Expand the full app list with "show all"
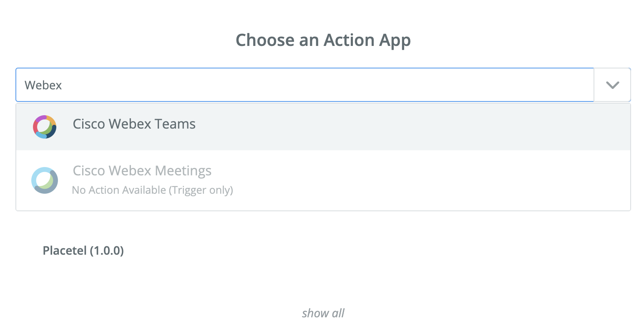Viewport: 644px width, 329px height. (323, 313)
